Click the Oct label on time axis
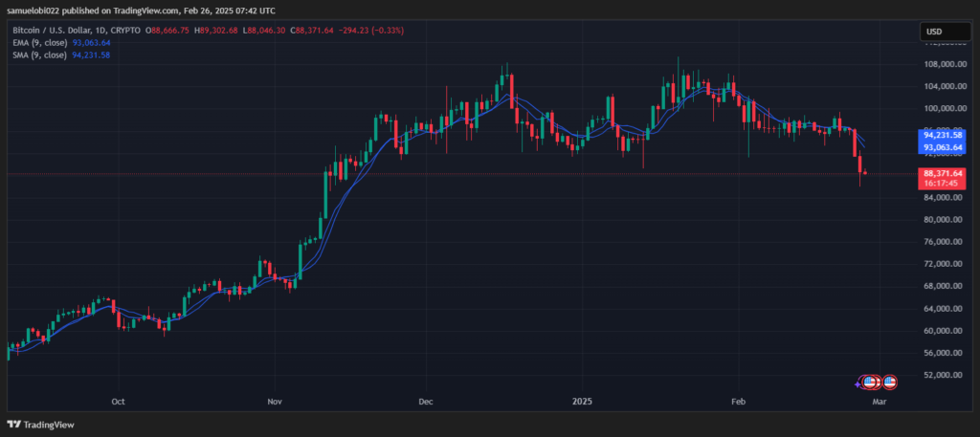This screenshot has width=980, height=437. pyautogui.click(x=118, y=401)
